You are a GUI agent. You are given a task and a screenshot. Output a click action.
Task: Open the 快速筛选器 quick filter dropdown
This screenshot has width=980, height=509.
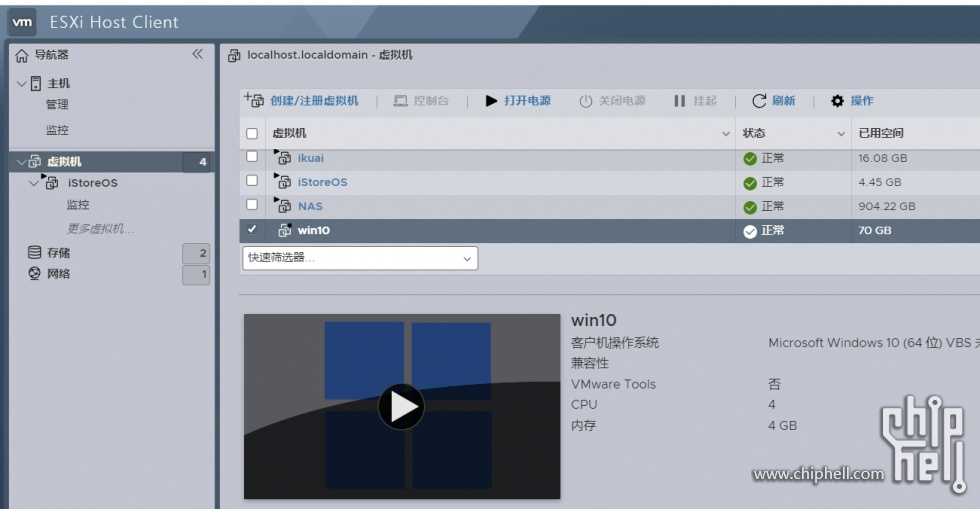point(360,258)
